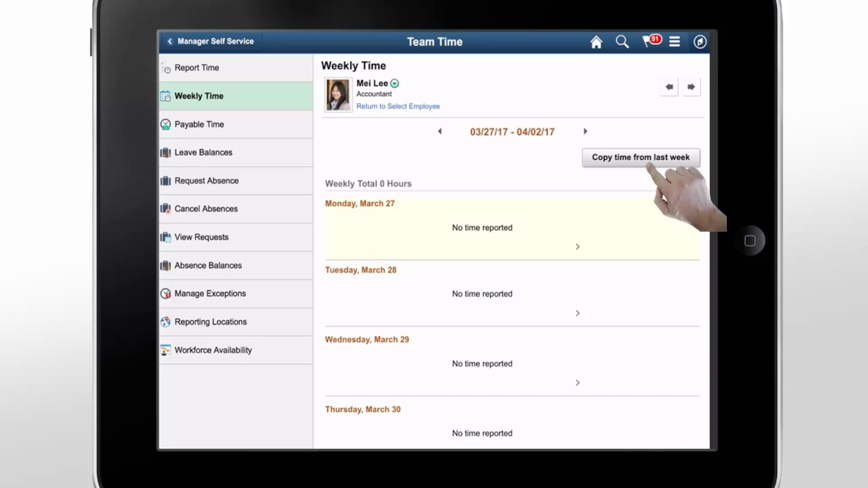Go to next employee arrow button
Screen dimensions: 868x488
click(691, 87)
